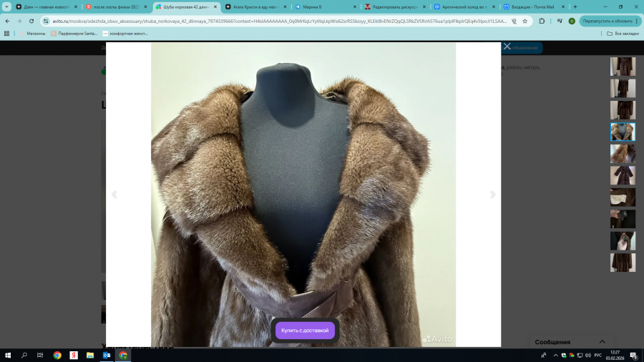
Task: Expand the tab search dropdown arrow
Action: 8,6
